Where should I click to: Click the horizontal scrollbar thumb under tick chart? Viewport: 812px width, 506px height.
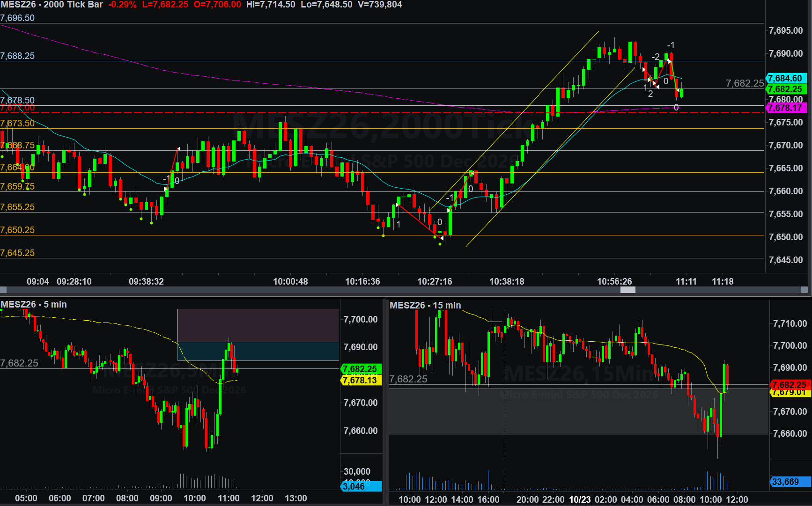point(627,290)
